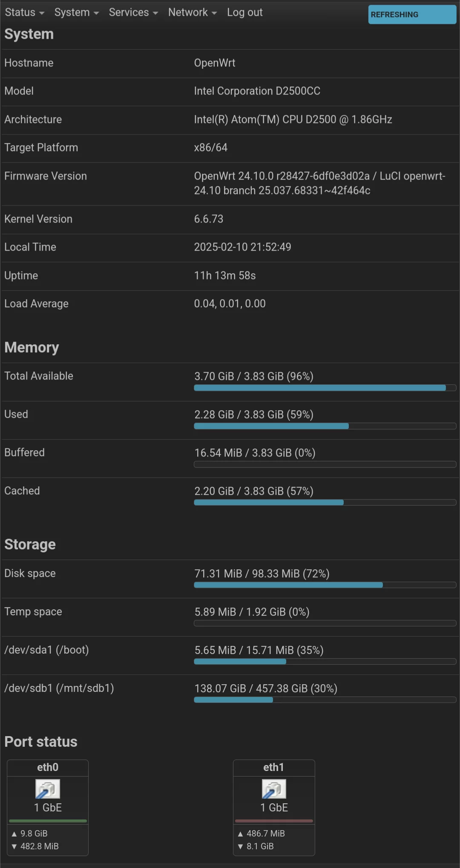Open the Status dropdown menu
460x868 pixels.
(25, 12)
